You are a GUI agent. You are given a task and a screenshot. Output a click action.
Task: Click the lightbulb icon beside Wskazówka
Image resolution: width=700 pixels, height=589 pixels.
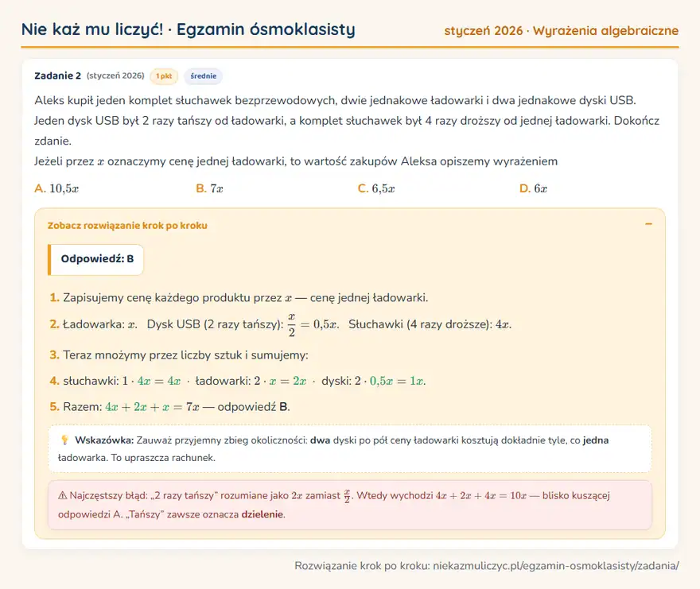64,440
